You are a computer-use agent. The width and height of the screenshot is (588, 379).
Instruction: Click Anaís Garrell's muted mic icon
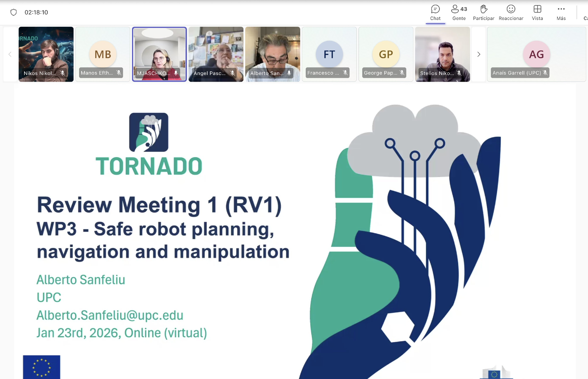pyautogui.click(x=545, y=73)
